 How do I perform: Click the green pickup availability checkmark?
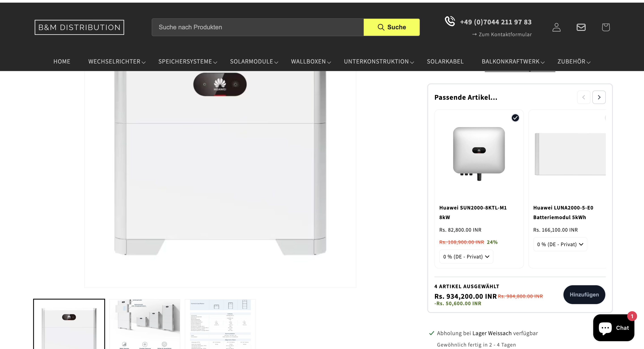point(431,333)
